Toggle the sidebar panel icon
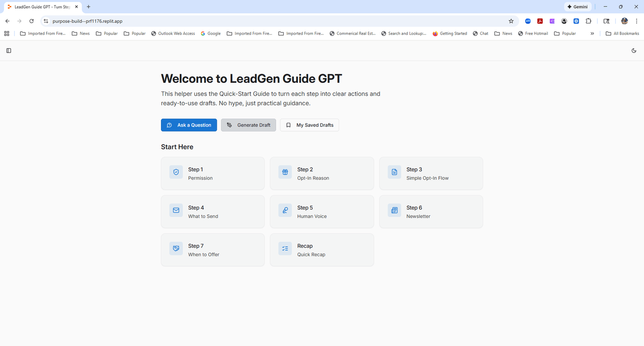644x346 pixels. [9, 51]
